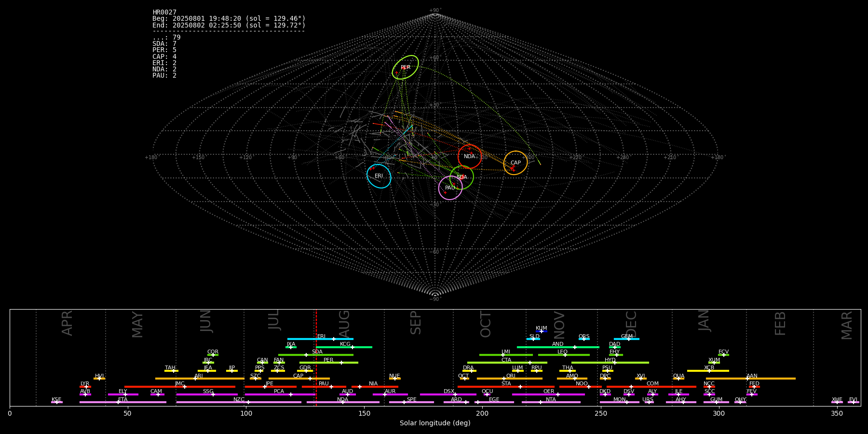Image resolution: width=868 pixels, height=434 pixels.
Task: Click the JUL month label in timeline
Action: click(x=274, y=319)
